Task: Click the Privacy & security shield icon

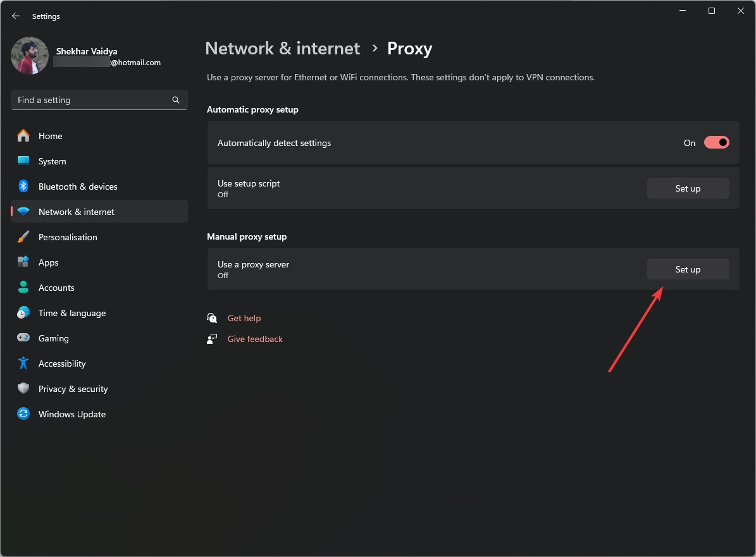Action: 23,389
